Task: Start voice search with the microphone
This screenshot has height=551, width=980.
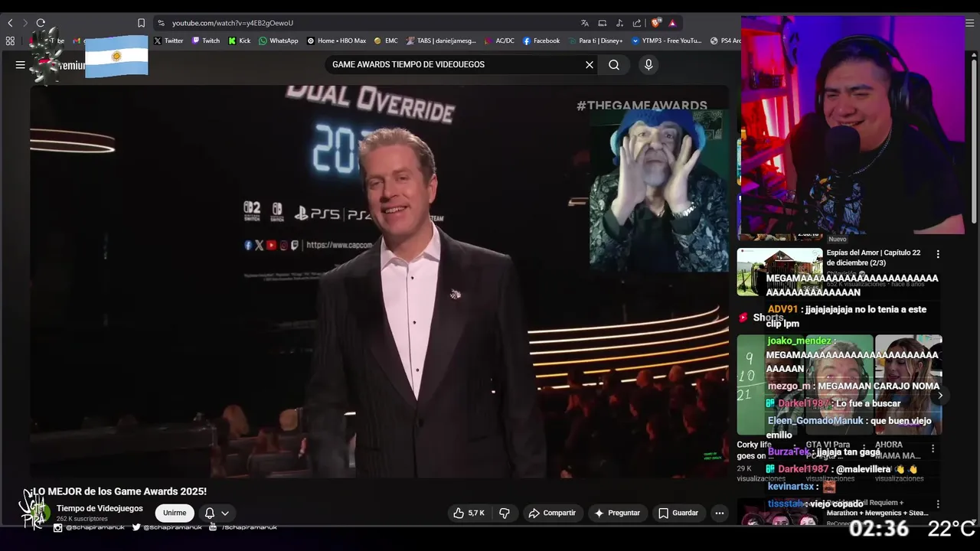Action: point(648,65)
